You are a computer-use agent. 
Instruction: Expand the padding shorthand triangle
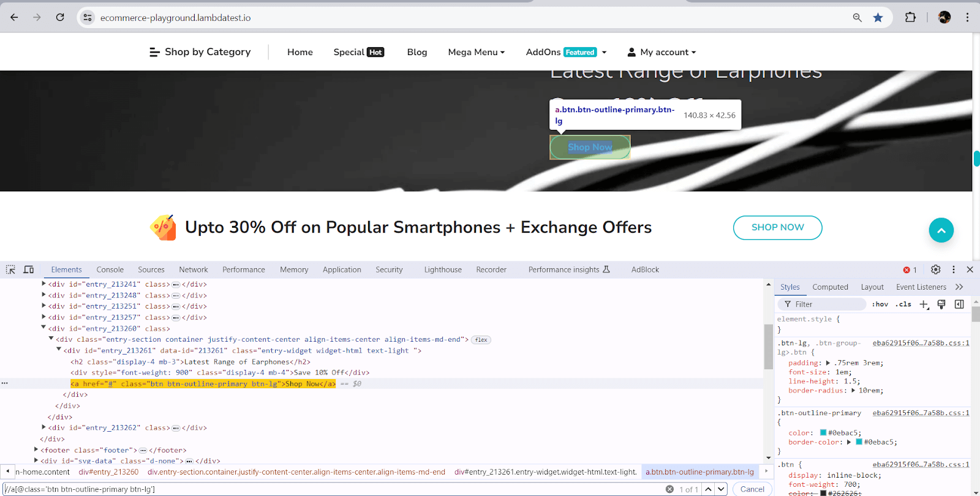(x=828, y=363)
